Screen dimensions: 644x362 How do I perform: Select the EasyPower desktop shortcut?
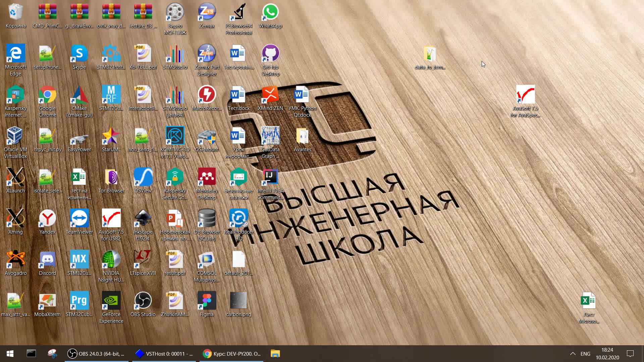(79, 139)
